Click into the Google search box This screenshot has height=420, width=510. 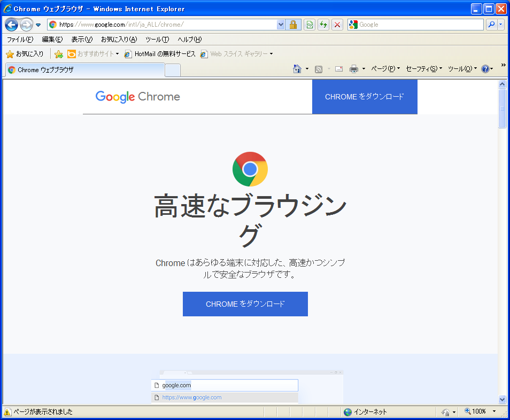click(x=416, y=25)
